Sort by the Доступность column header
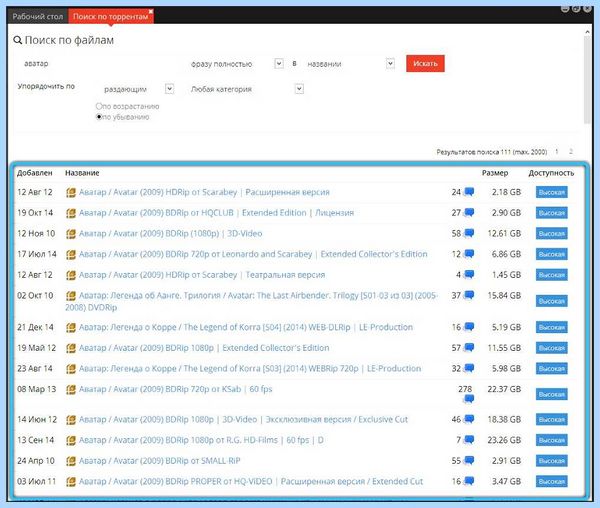This screenshot has height=508, width=600. click(551, 173)
